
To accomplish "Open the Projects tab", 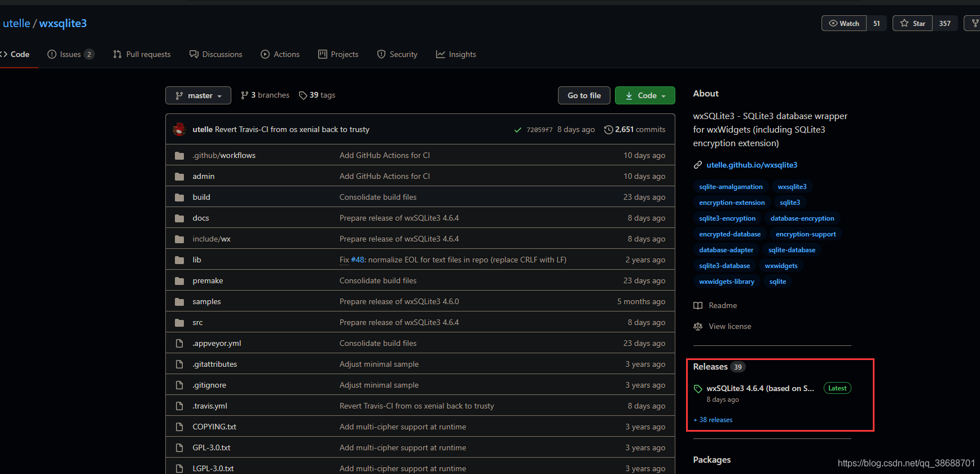I will point(339,54).
